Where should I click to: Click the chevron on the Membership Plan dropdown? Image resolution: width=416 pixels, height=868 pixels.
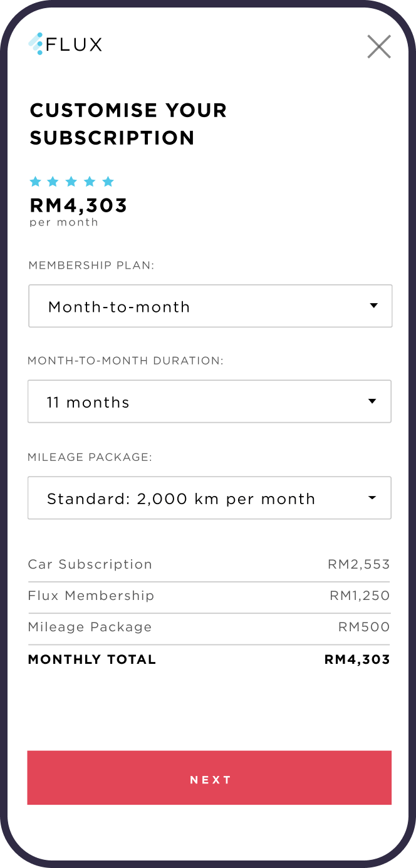click(374, 306)
